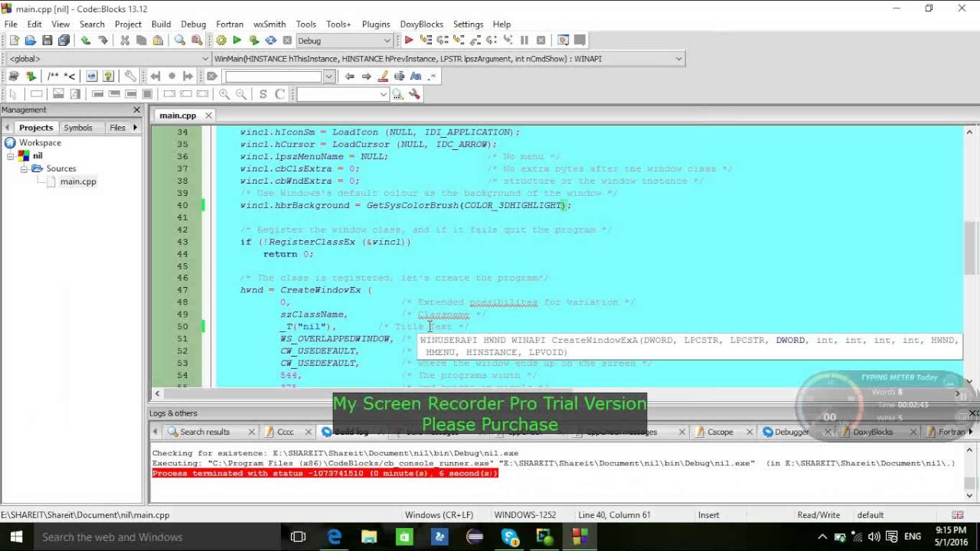Open the WinMain function list dropdown
The width and height of the screenshot is (980, 551).
coord(678,58)
